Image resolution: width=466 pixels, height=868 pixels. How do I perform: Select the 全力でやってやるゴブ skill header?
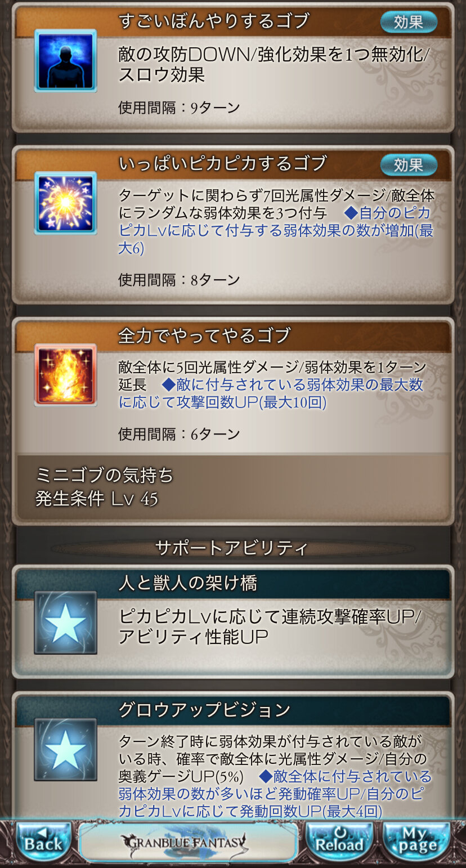tap(204, 335)
